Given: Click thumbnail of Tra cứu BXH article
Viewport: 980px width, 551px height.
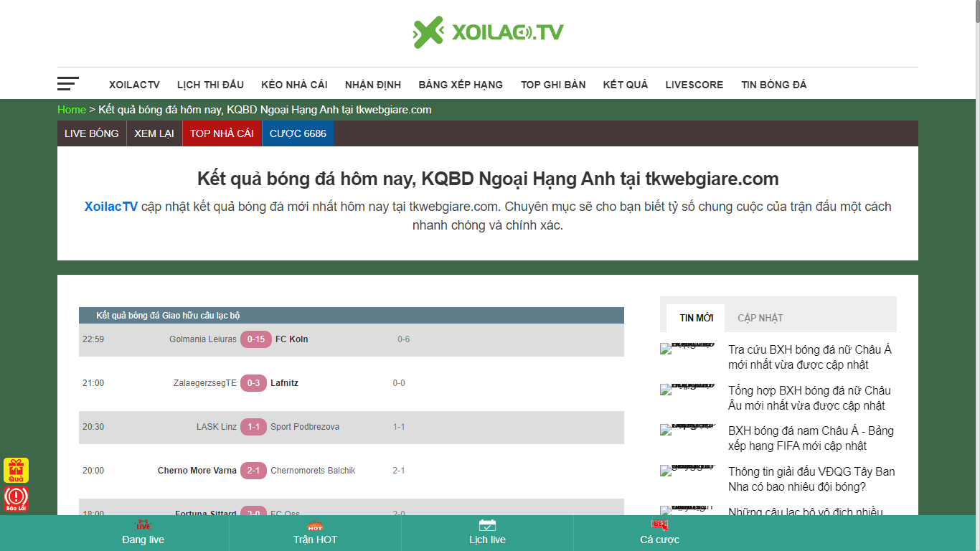Looking at the screenshot, I should click(688, 348).
